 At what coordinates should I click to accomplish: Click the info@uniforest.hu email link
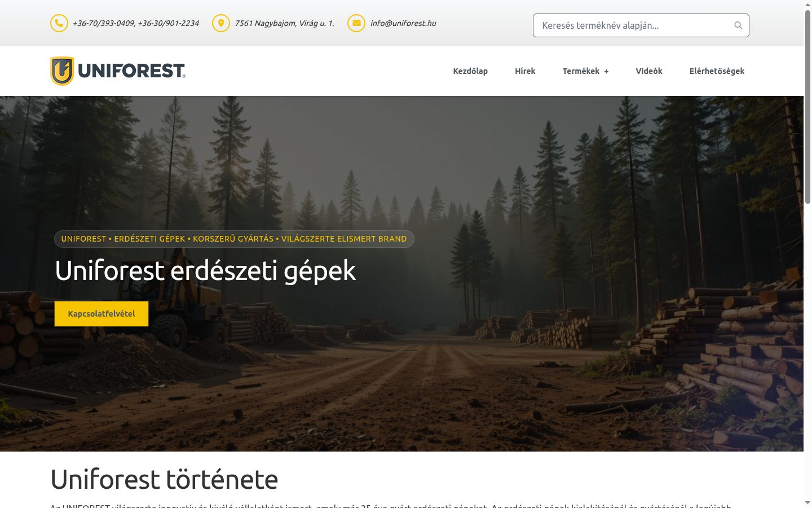pyautogui.click(x=403, y=23)
